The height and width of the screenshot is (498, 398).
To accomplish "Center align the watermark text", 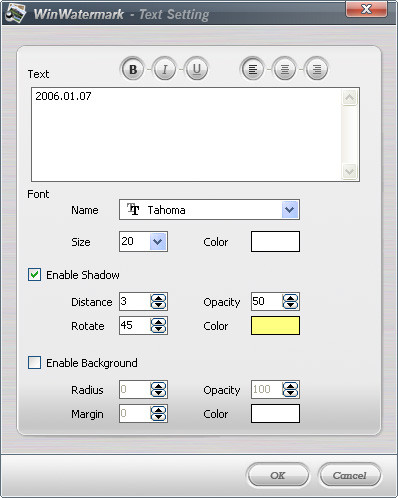I will (x=284, y=69).
